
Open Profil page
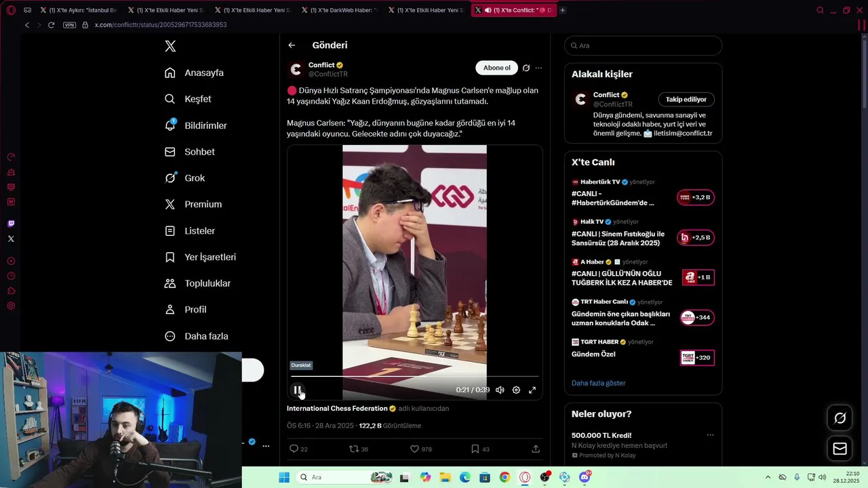[x=186, y=309]
